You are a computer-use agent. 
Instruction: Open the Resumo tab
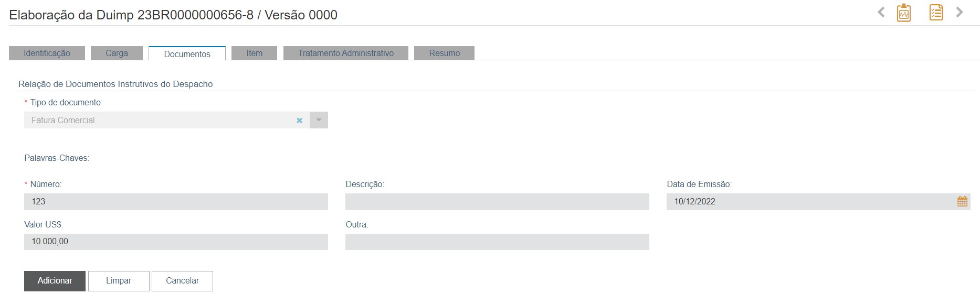tap(444, 53)
